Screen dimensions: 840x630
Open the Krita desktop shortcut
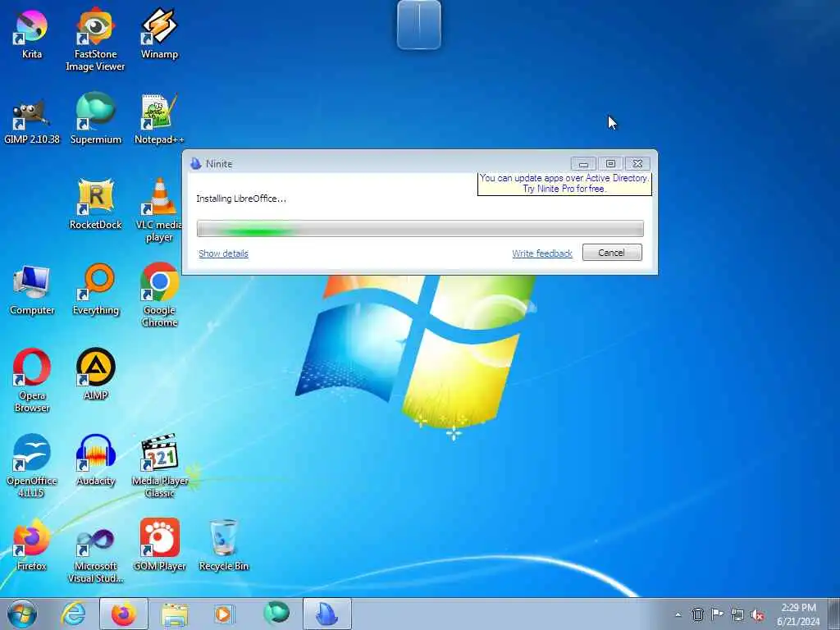pyautogui.click(x=32, y=34)
